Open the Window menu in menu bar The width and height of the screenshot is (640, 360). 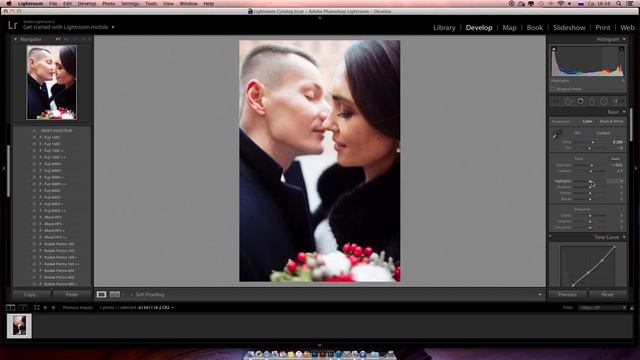pos(189,4)
